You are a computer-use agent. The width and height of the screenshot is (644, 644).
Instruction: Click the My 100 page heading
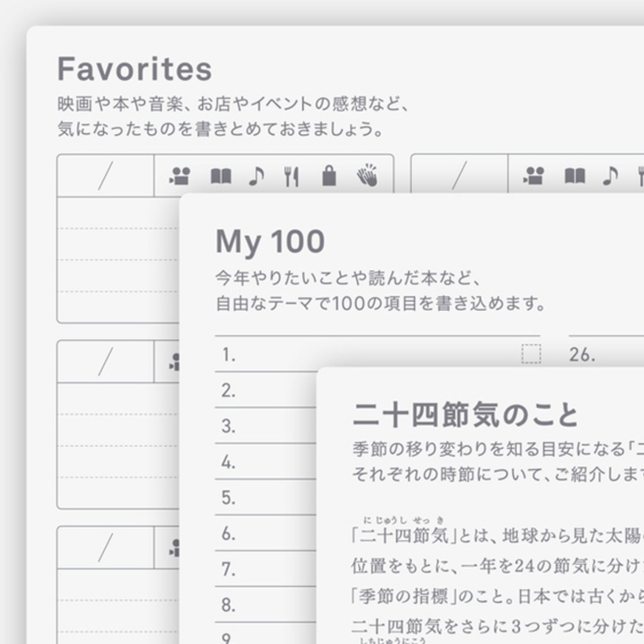pyautogui.click(x=270, y=243)
